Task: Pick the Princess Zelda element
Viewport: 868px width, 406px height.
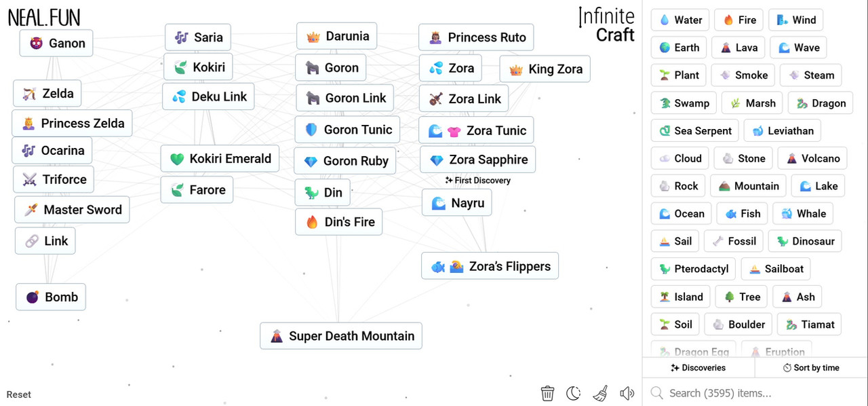Action: (x=72, y=124)
